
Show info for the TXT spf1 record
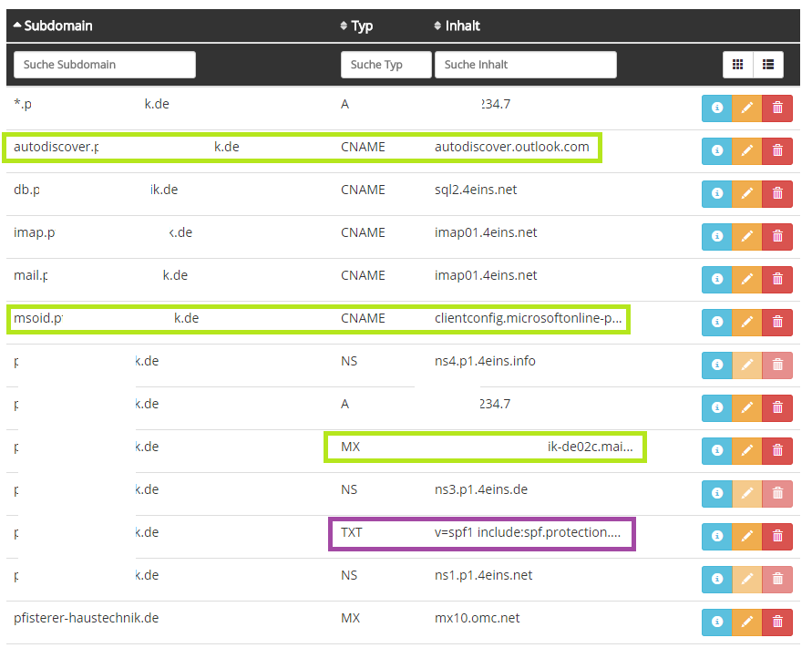[716, 537]
